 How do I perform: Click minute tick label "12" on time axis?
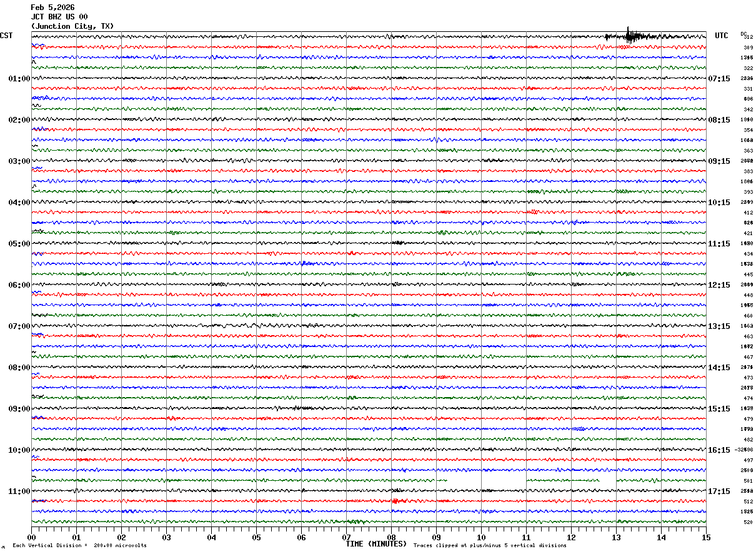(x=571, y=537)
